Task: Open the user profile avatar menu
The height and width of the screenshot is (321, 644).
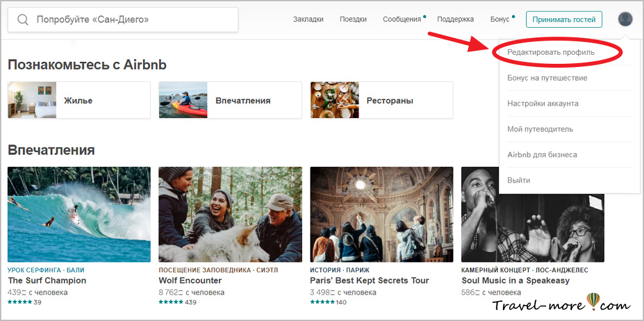Action: (625, 19)
